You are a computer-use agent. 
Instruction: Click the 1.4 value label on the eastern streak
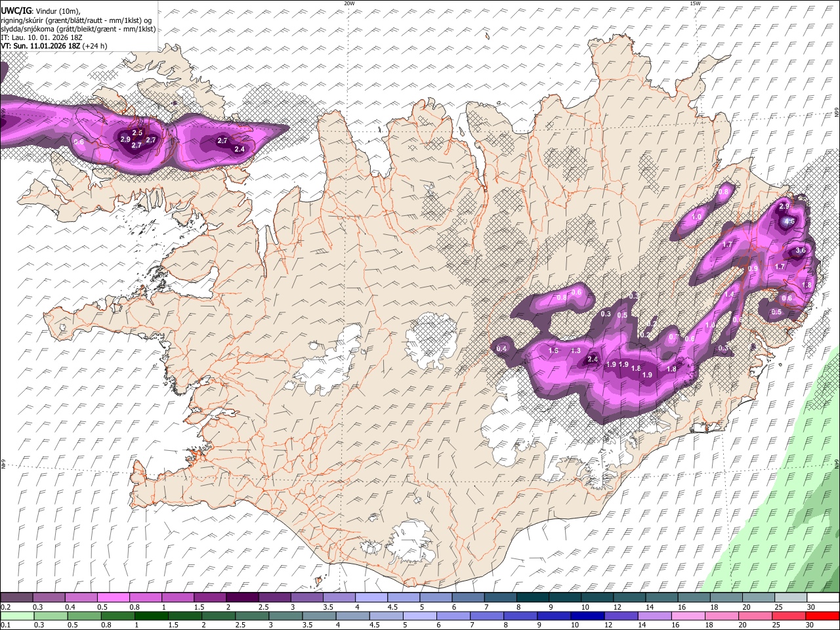(x=729, y=295)
